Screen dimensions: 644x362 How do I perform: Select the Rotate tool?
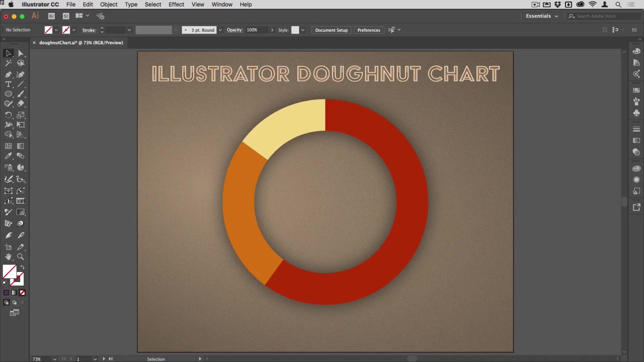click(x=8, y=115)
